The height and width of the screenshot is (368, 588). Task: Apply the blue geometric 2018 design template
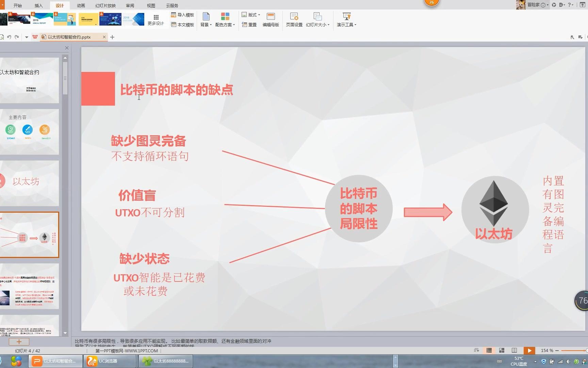133,19
